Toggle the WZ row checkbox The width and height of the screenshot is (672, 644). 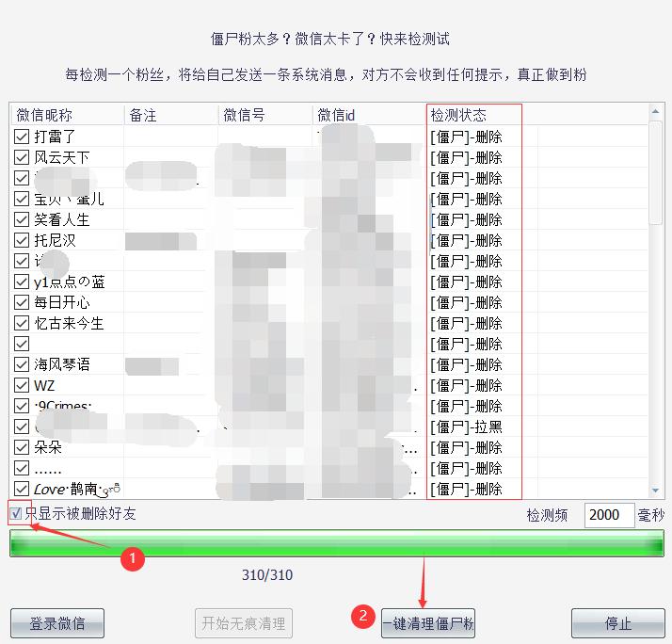pyautogui.click(x=22, y=385)
